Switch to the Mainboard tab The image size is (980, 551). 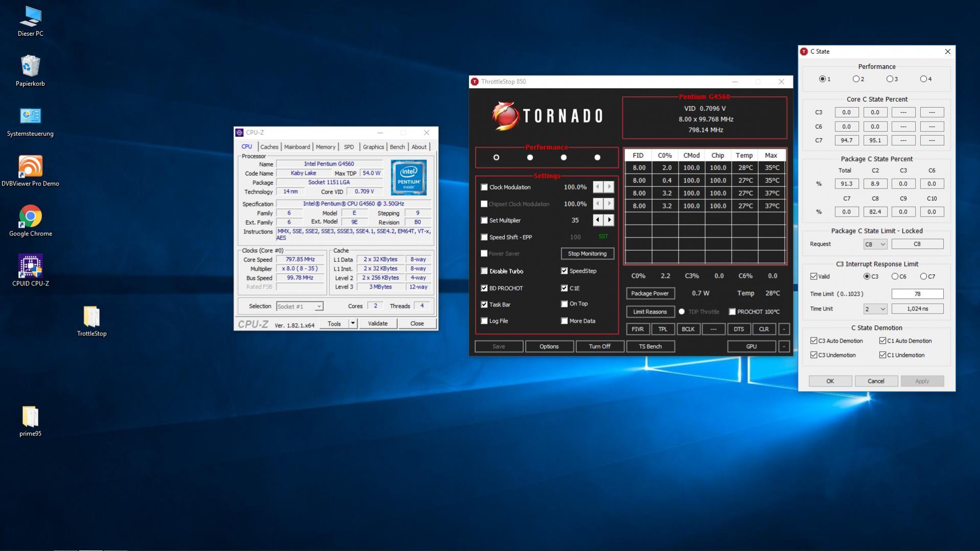[x=297, y=147]
